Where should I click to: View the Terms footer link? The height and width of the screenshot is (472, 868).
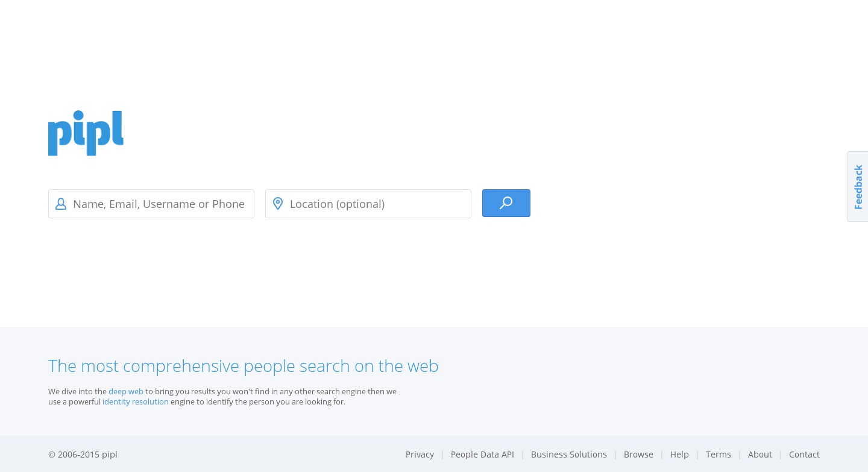coord(718,455)
